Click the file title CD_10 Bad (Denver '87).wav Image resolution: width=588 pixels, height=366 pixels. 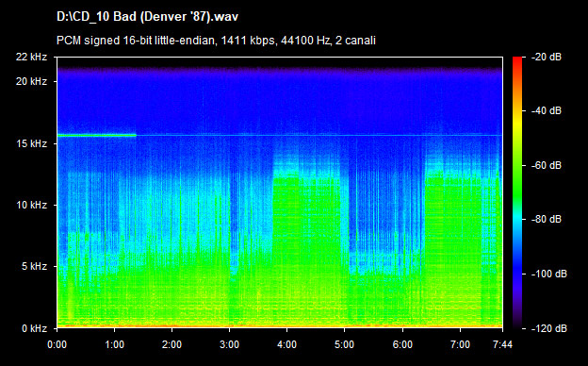coord(147,17)
